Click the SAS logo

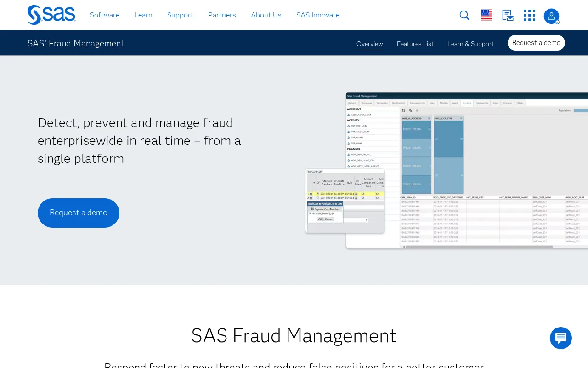pos(51,15)
